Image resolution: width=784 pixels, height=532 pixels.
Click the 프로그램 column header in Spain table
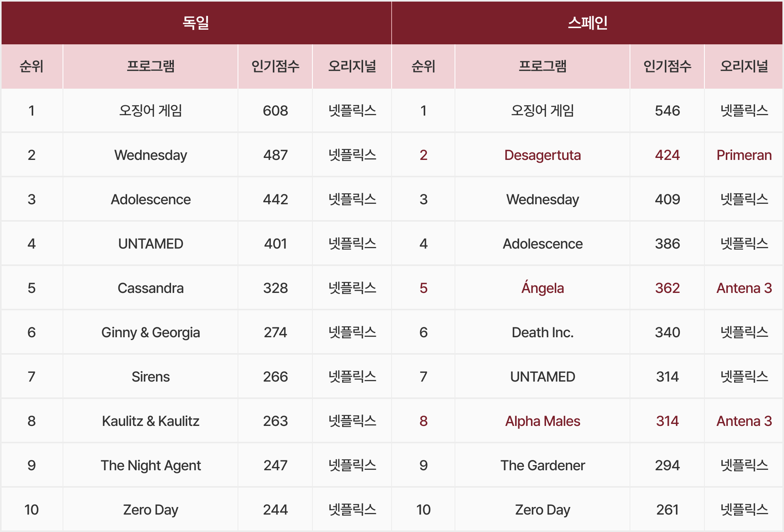pos(542,66)
